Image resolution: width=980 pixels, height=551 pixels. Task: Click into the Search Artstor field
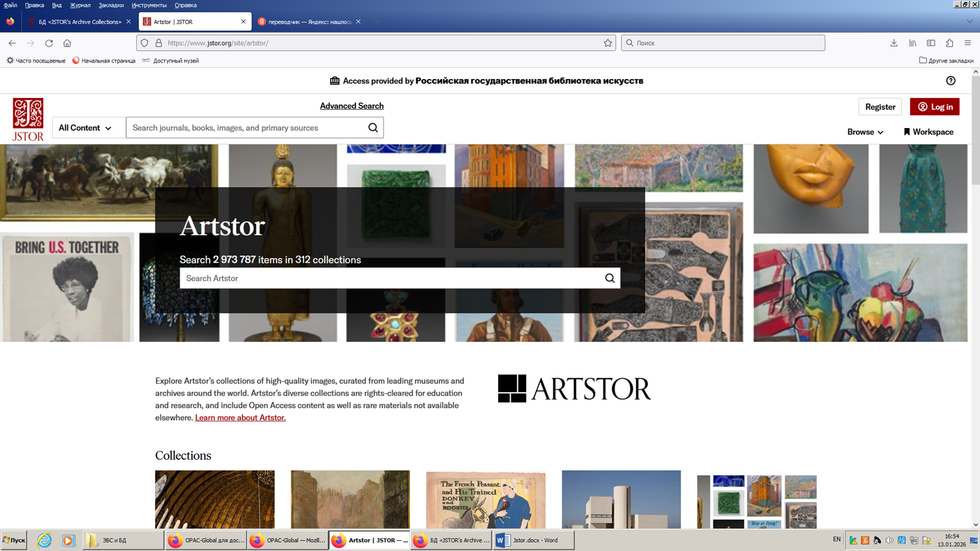[x=390, y=278]
